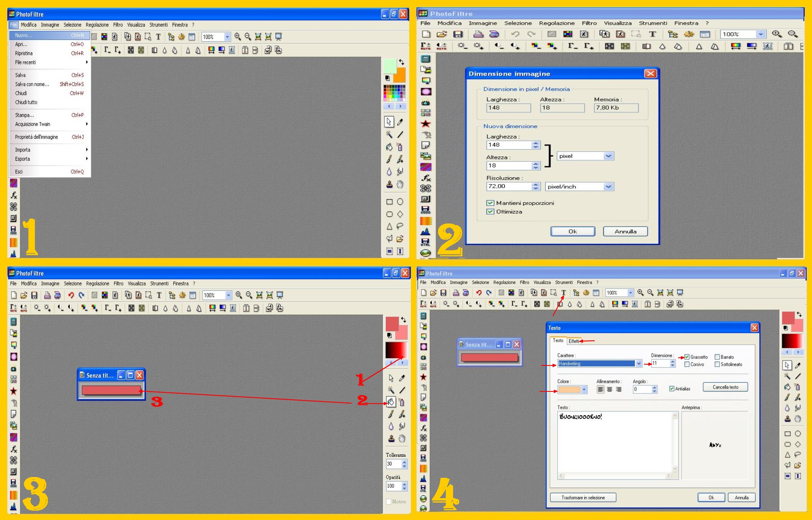Click Text tool icon pointed by red arrow
This screenshot has width=812, height=520.
pyautogui.click(x=564, y=292)
